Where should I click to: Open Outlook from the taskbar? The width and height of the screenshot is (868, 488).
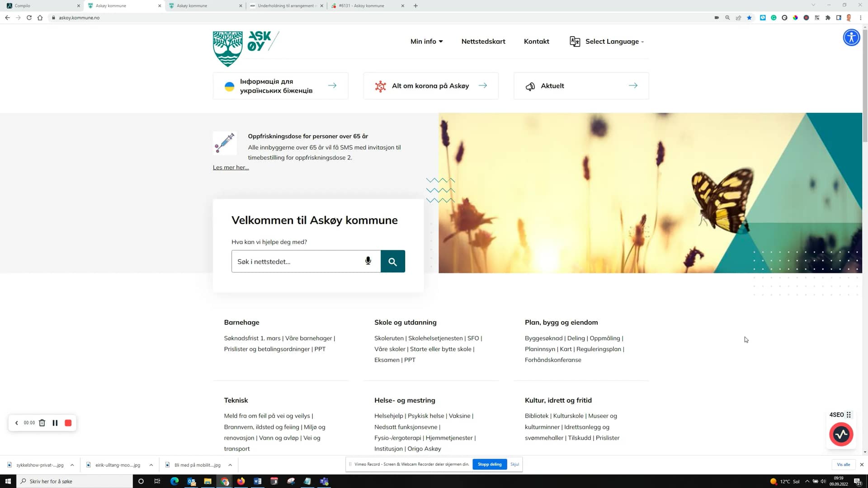191,481
